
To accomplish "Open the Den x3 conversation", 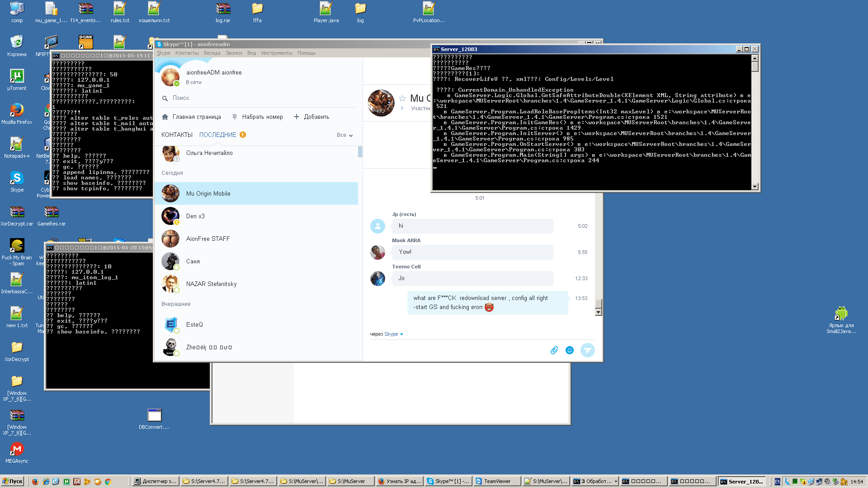I will [x=256, y=216].
